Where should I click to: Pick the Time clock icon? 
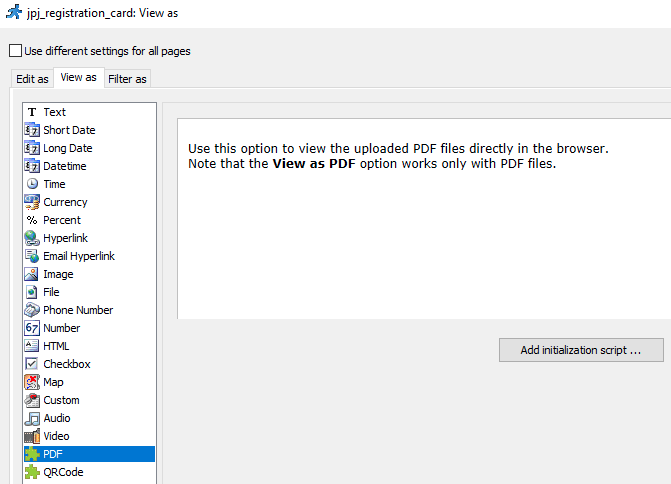click(32, 184)
